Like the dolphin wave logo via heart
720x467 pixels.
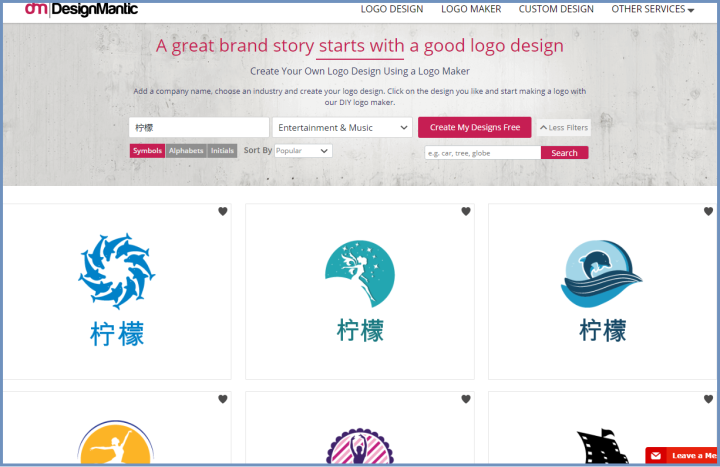pos(708,211)
